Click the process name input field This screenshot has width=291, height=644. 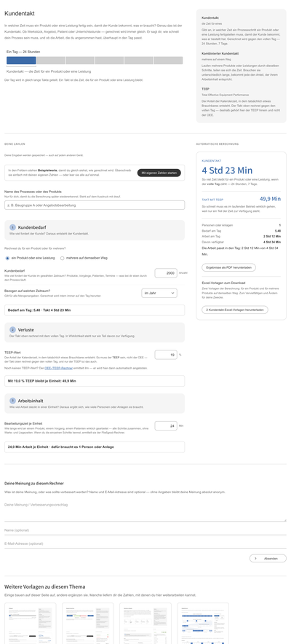click(95, 205)
